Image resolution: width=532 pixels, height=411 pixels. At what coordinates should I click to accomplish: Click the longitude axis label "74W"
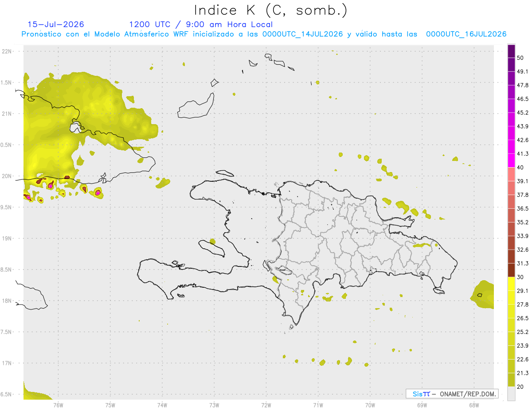click(162, 405)
